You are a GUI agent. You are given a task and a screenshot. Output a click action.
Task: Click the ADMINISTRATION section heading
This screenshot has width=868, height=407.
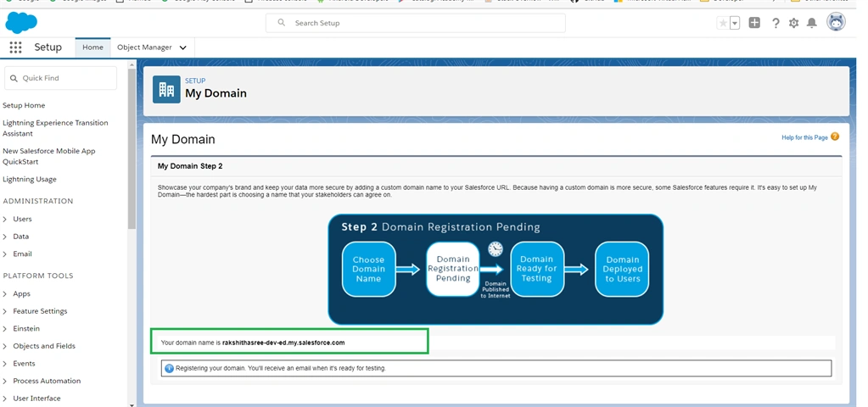37,201
